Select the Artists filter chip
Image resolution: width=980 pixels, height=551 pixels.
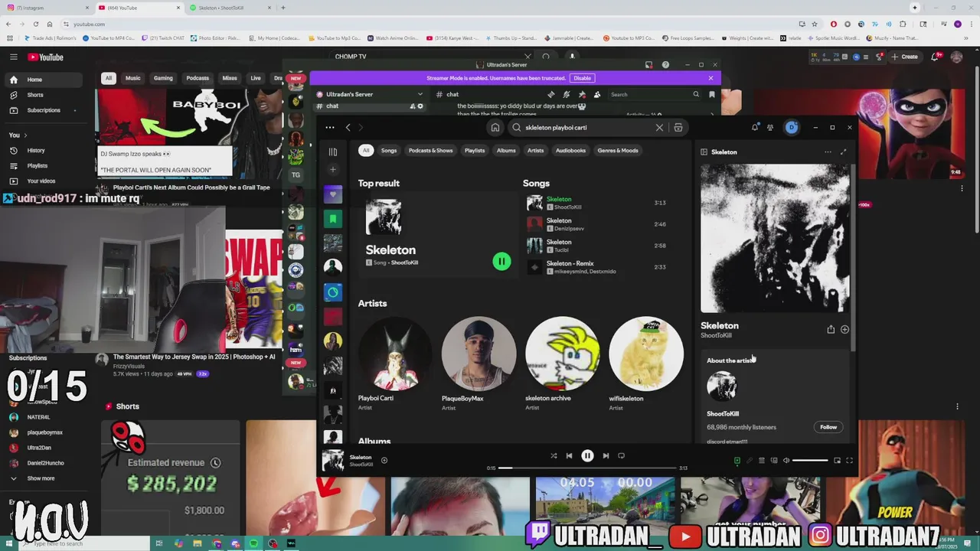(x=535, y=151)
